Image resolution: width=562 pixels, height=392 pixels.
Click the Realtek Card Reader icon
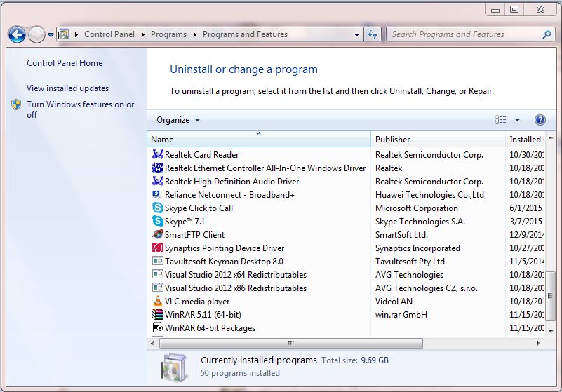pos(158,155)
